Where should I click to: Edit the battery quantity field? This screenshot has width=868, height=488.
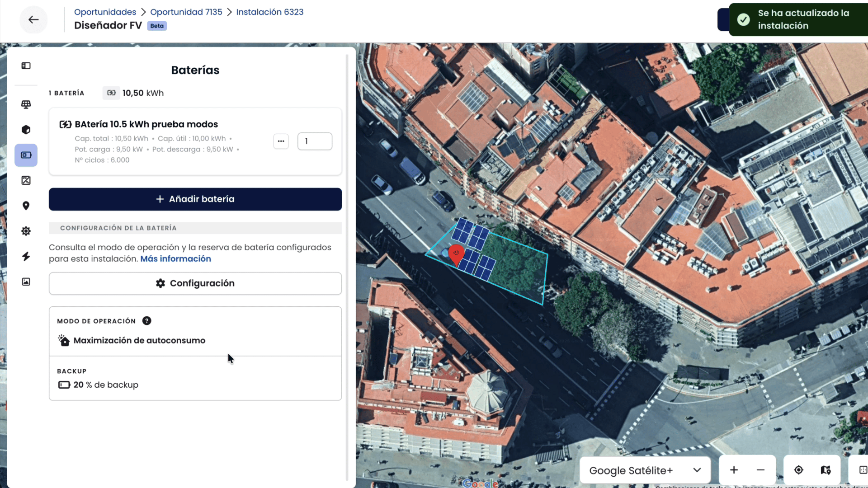click(x=315, y=141)
